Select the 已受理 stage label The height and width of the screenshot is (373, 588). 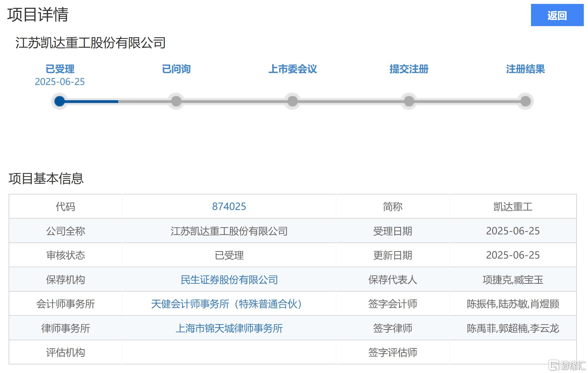60,69
